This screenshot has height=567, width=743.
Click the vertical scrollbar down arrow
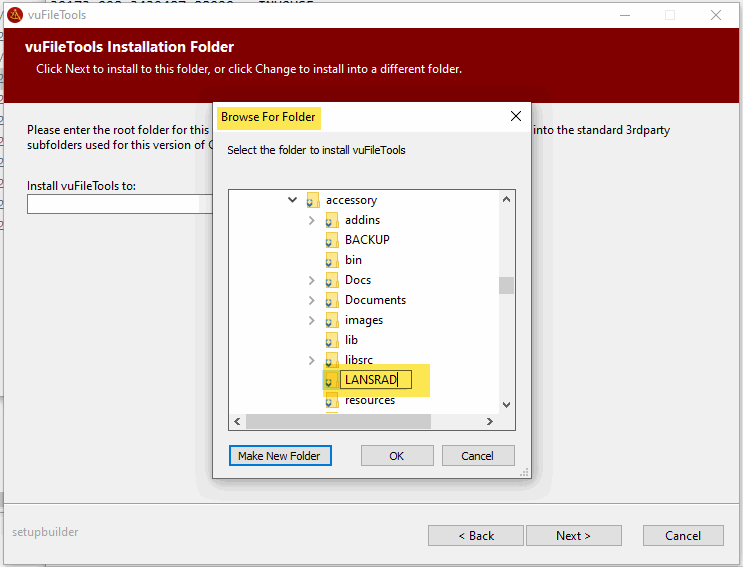[506, 404]
